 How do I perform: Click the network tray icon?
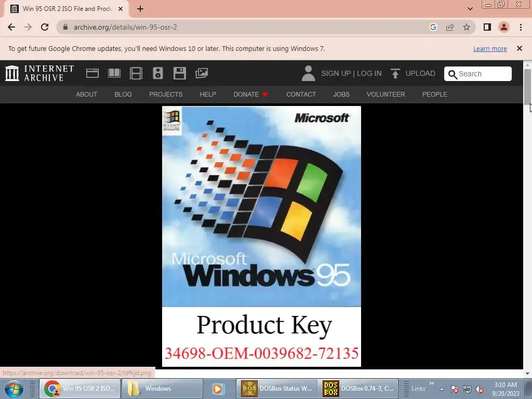click(467, 389)
